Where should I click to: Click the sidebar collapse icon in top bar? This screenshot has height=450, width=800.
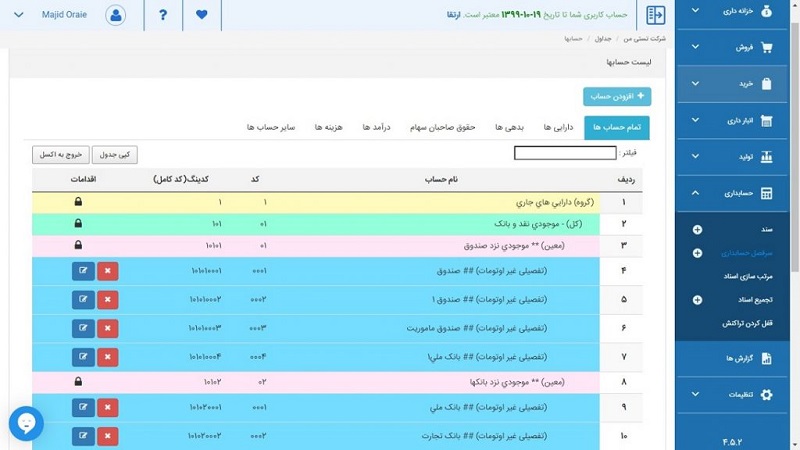click(x=656, y=15)
